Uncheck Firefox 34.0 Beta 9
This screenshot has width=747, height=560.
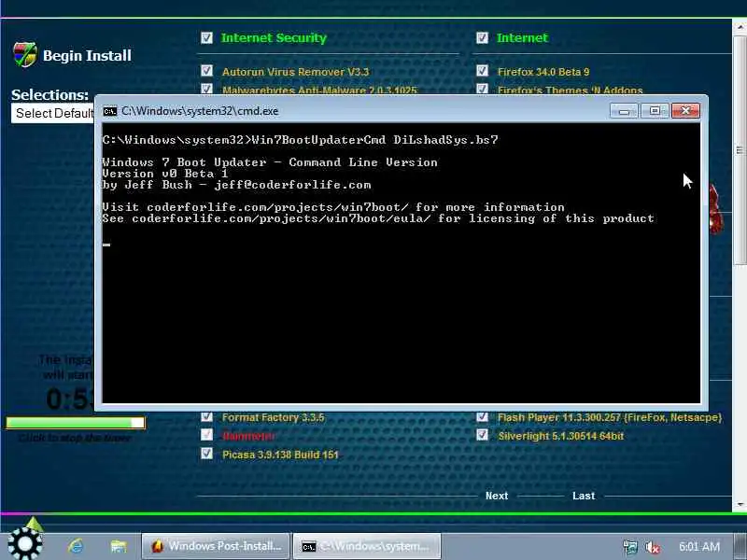(482, 71)
